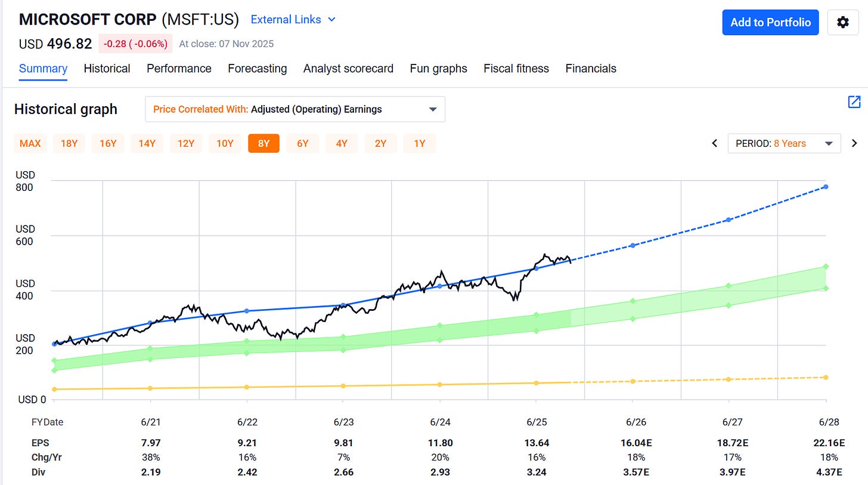This screenshot has width=868, height=485.
Task: Click blue forecast point above 6/27
Action: pos(728,220)
